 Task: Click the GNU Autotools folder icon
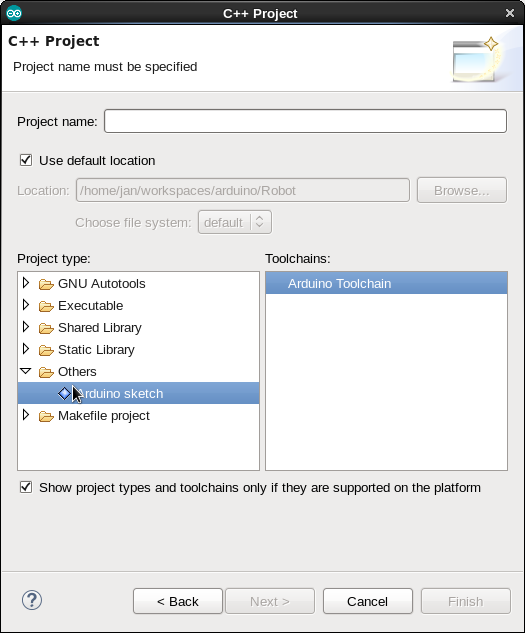pyautogui.click(x=46, y=284)
